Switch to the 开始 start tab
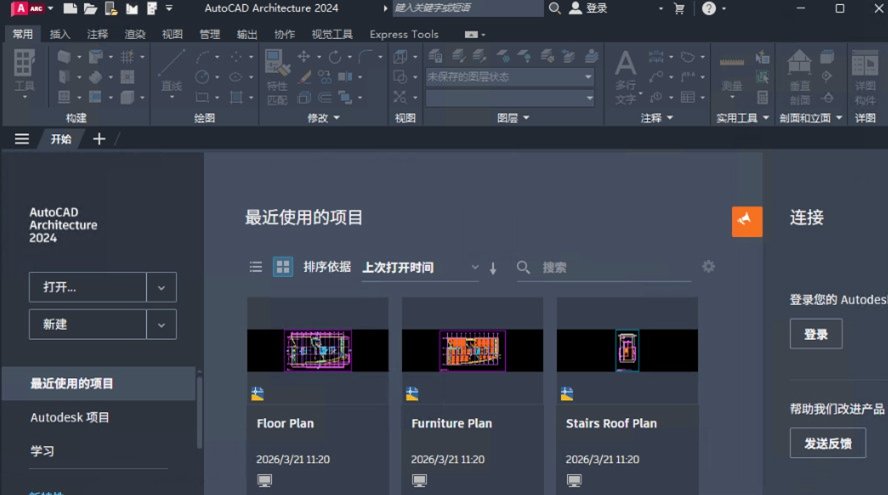 61,139
